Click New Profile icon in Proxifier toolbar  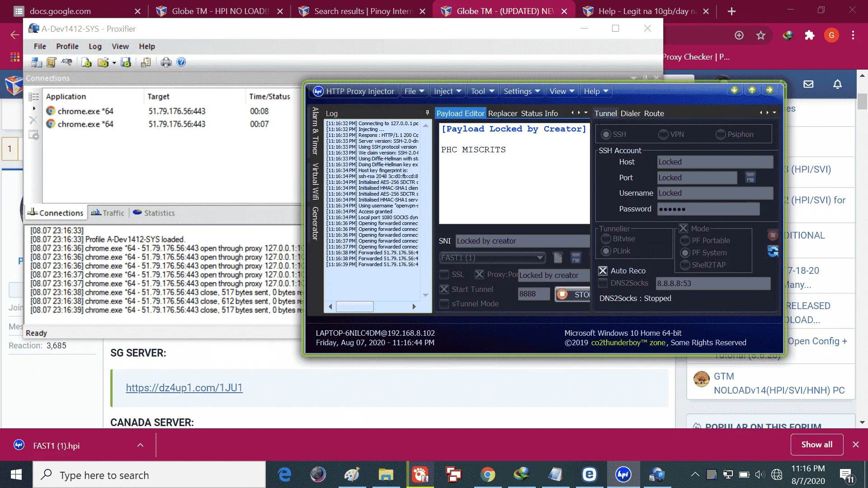coord(86,62)
